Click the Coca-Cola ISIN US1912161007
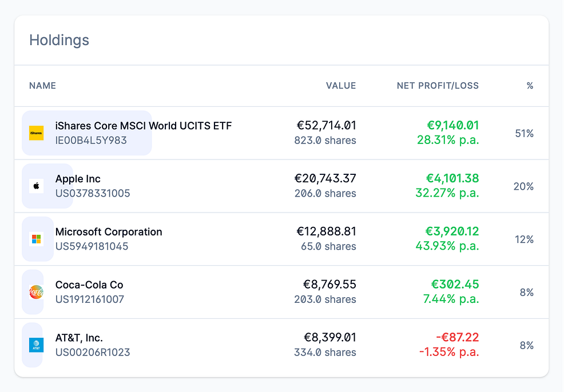 point(90,299)
